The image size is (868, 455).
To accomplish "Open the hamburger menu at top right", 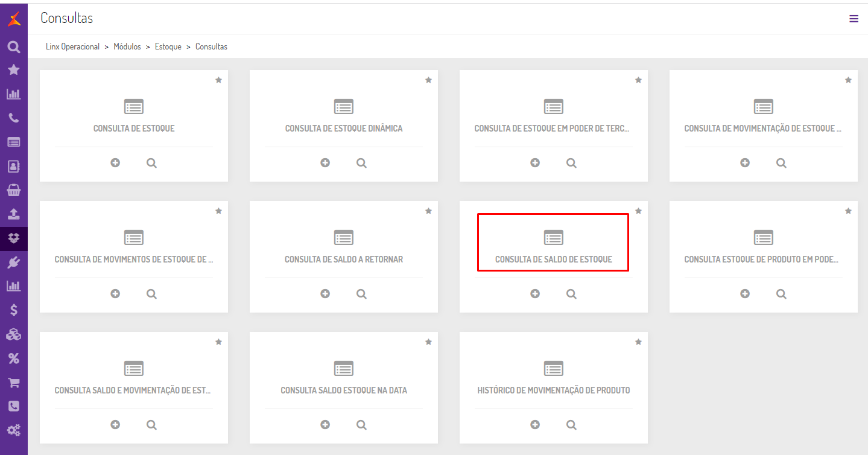I will coord(854,19).
